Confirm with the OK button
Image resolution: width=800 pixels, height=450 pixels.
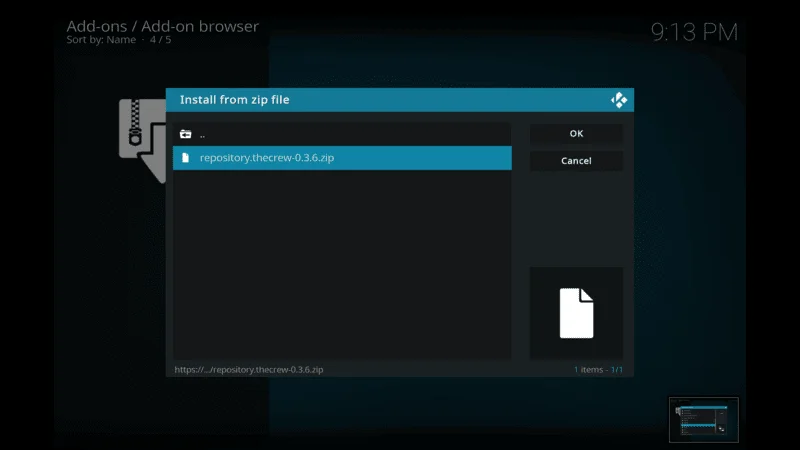coord(576,134)
